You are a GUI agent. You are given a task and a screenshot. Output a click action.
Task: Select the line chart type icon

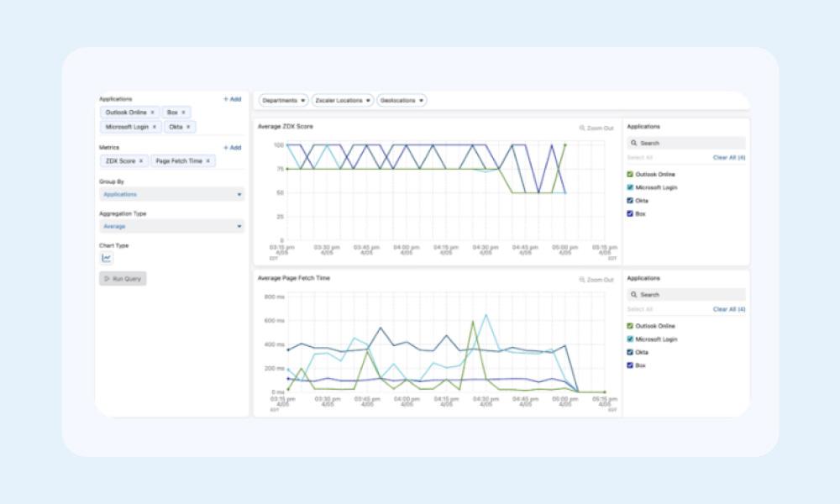click(107, 259)
